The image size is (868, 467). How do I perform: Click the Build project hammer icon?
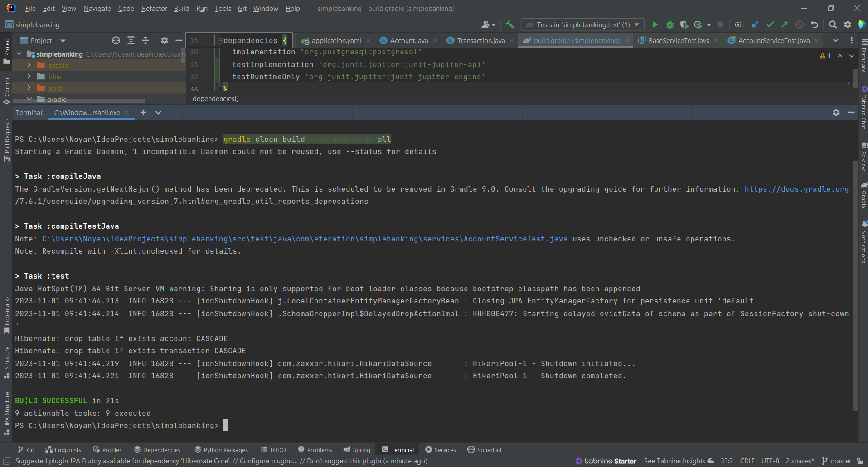tap(509, 24)
